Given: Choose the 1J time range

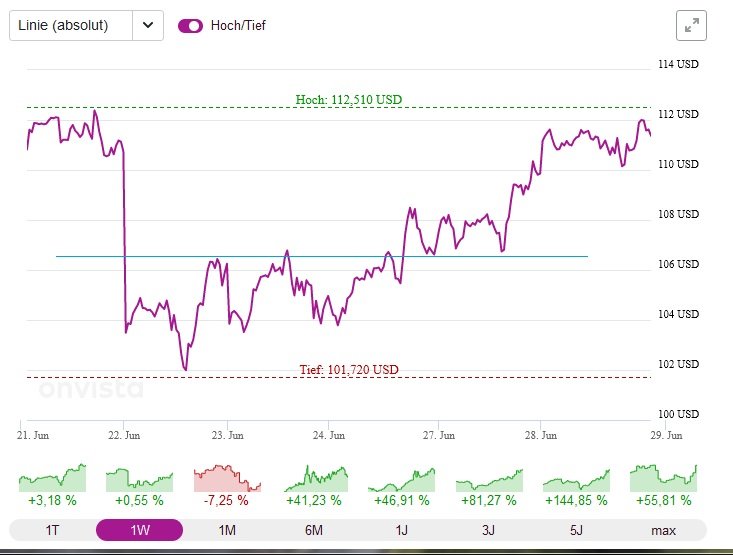Looking at the screenshot, I should [401, 530].
